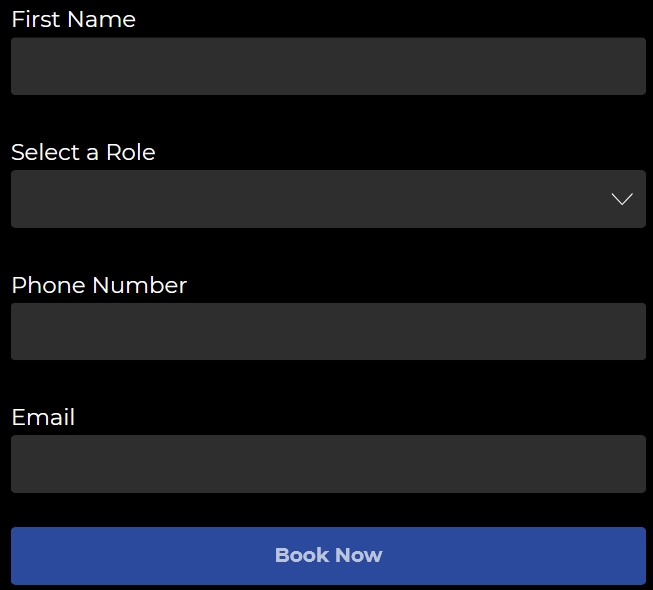Select the Email input box
Image resolution: width=653 pixels, height=590 pixels.
328,464
